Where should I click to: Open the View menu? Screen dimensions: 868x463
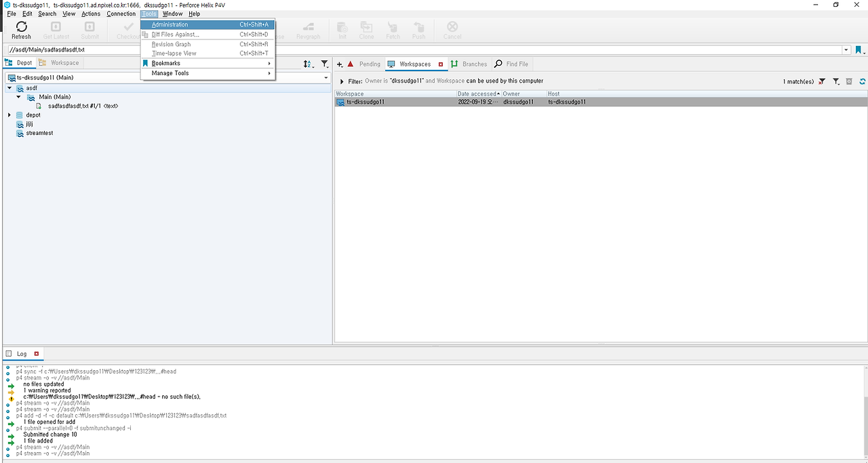point(69,14)
